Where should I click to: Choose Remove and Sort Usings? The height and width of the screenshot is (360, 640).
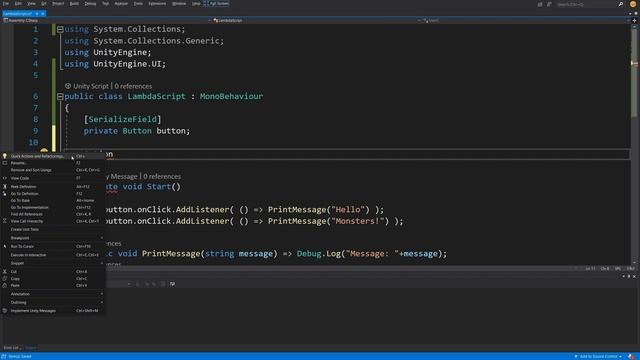coord(54,170)
